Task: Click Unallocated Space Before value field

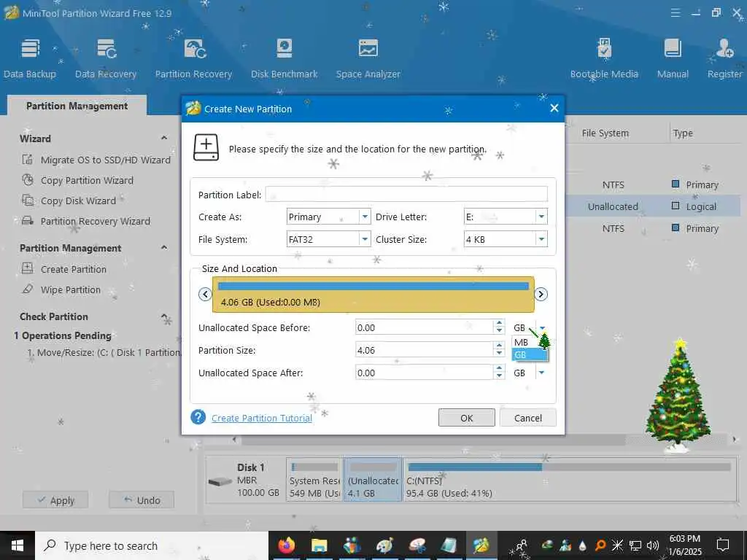Action: click(x=424, y=327)
